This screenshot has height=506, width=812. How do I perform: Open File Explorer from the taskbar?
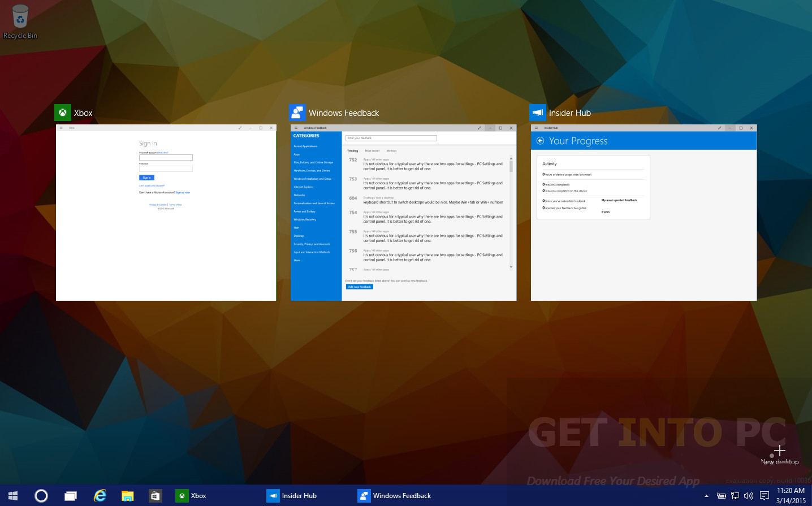point(128,496)
